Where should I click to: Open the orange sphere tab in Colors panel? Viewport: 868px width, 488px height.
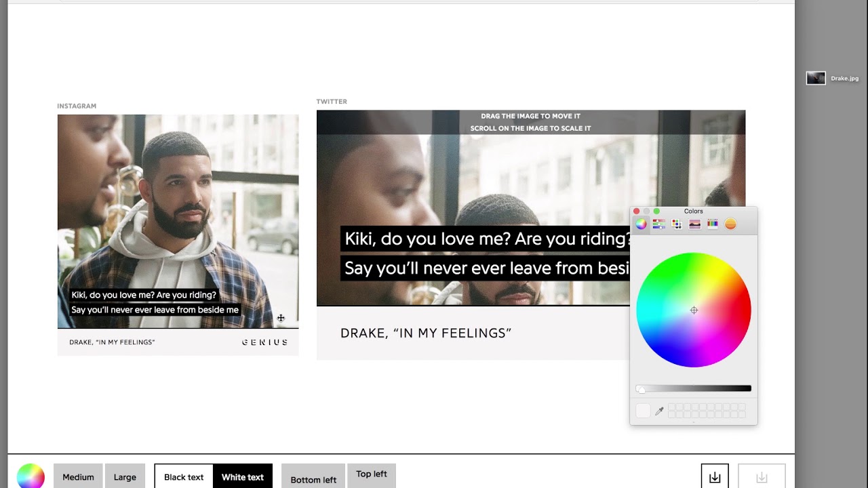[730, 224]
